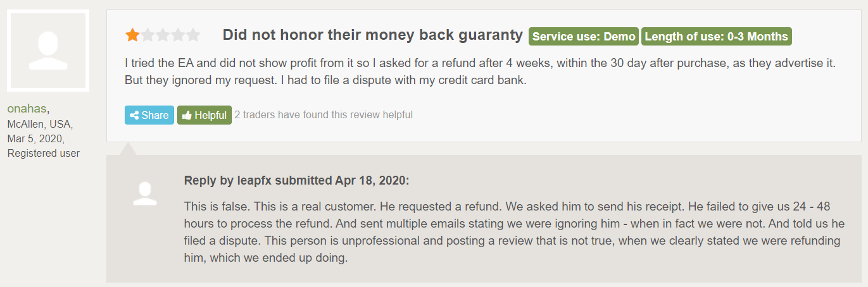The image size is (868, 287).
Task: Select the fourth grey rating star
Action: (x=178, y=35)
